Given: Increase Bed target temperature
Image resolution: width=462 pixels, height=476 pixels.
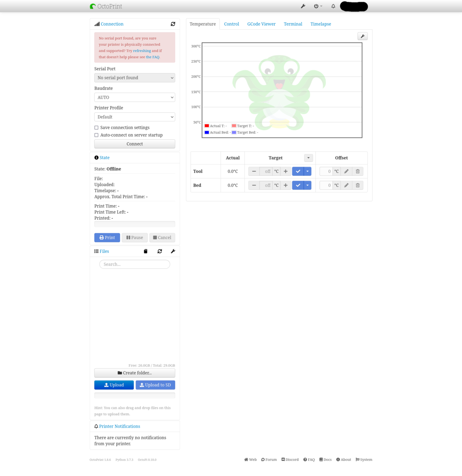Looking at the screenshot, I should pyautogui.click(x=286, y=185).
